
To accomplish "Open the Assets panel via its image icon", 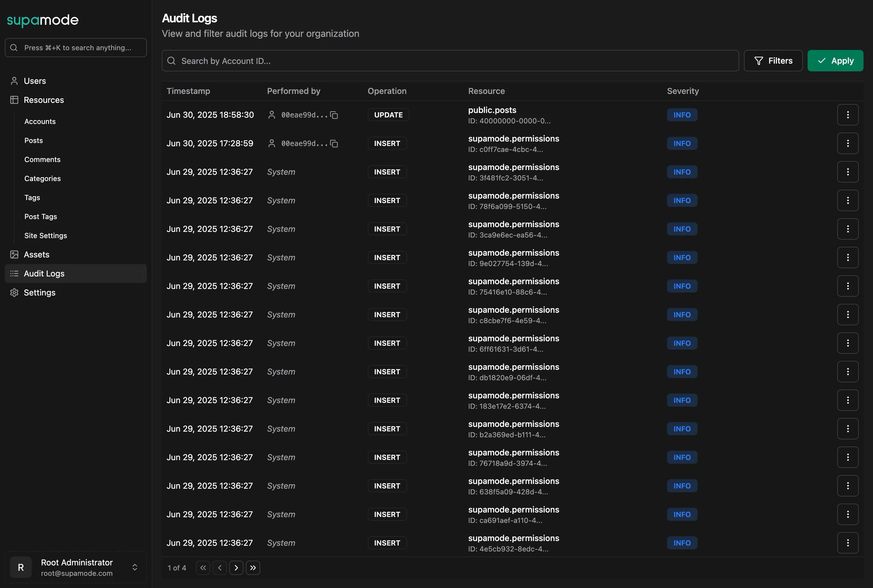I will [14, 254].
